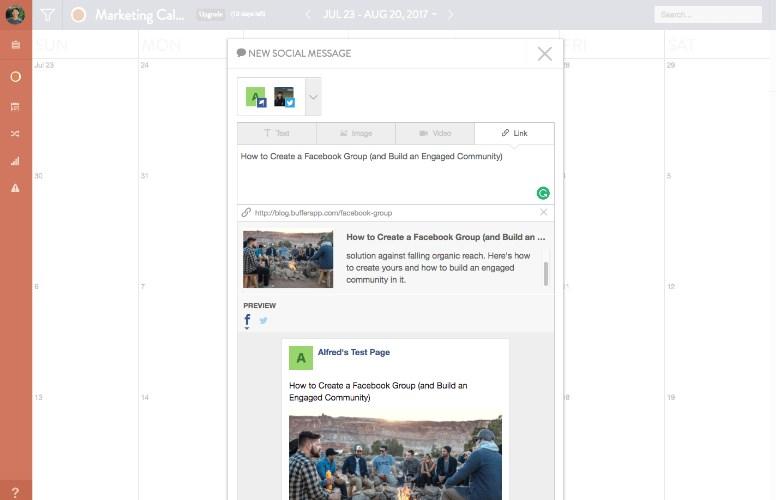Open the analytics bar chart icon
The height and width of the screenshot is (500, 776).
pos(15,161)
